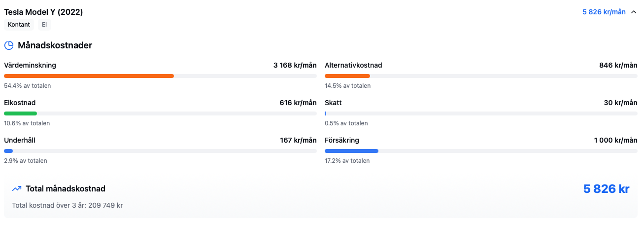644x226 pixels.
Task: Click the large 5 826 kr total
Action: point(607,189)
